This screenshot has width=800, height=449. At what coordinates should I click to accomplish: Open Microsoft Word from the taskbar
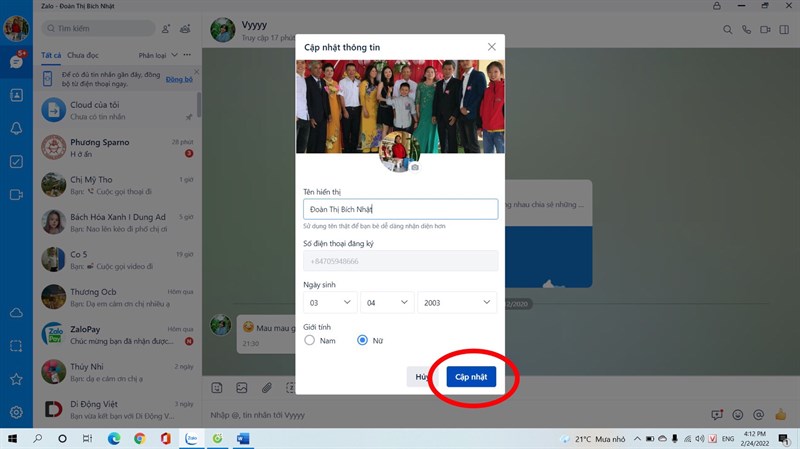coord(243,438)
